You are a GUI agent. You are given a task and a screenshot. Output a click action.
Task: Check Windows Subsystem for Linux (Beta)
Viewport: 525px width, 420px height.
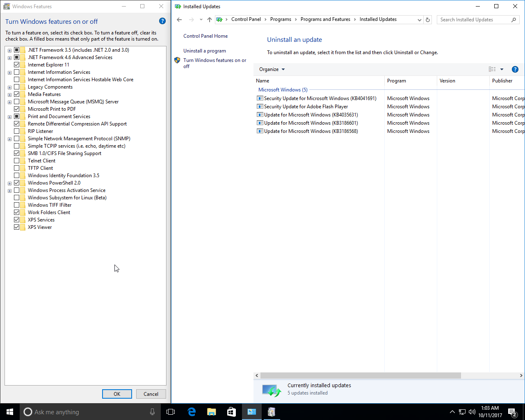pyautogui.click(x=17, y=198)
